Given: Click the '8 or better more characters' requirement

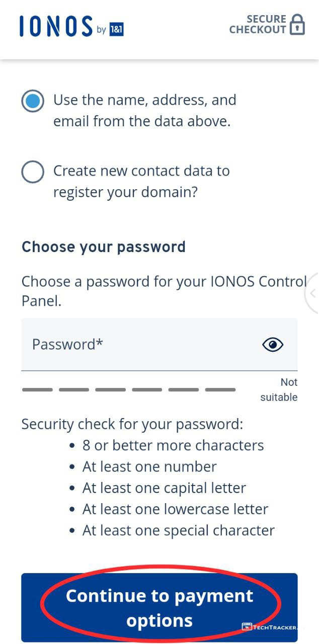Looking at the screenshot, I should (173, 445).
